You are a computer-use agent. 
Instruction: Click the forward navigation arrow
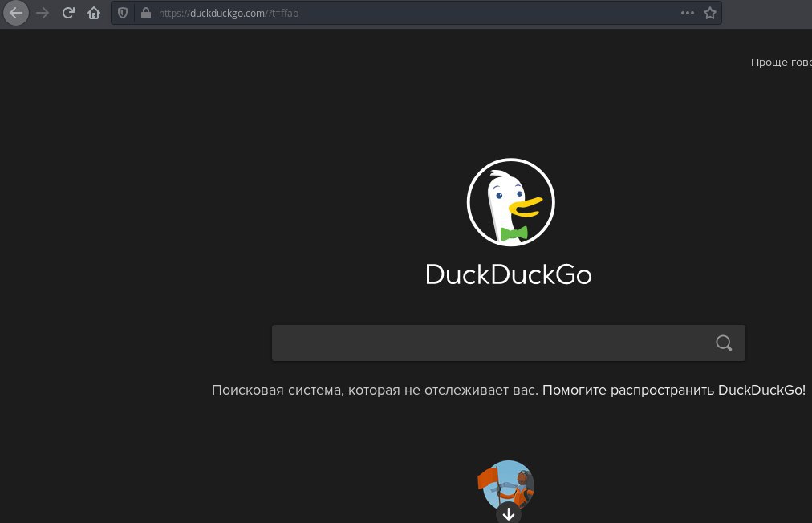43,13
